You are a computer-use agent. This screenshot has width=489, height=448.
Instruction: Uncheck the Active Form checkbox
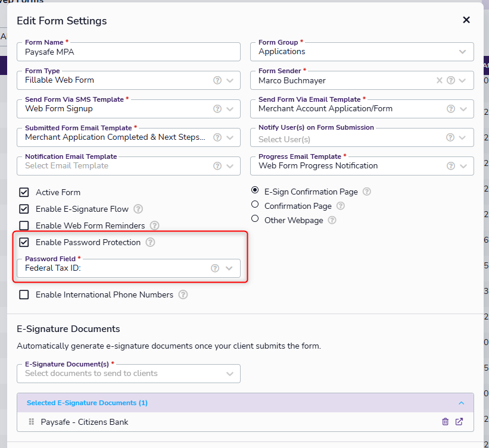(x=24, y=192)
